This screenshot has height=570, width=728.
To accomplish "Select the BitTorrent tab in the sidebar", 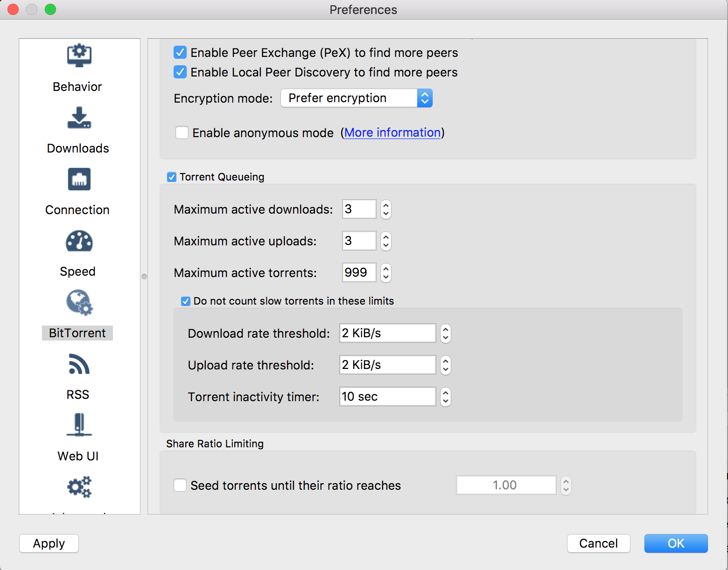I will tap(77, 333).
